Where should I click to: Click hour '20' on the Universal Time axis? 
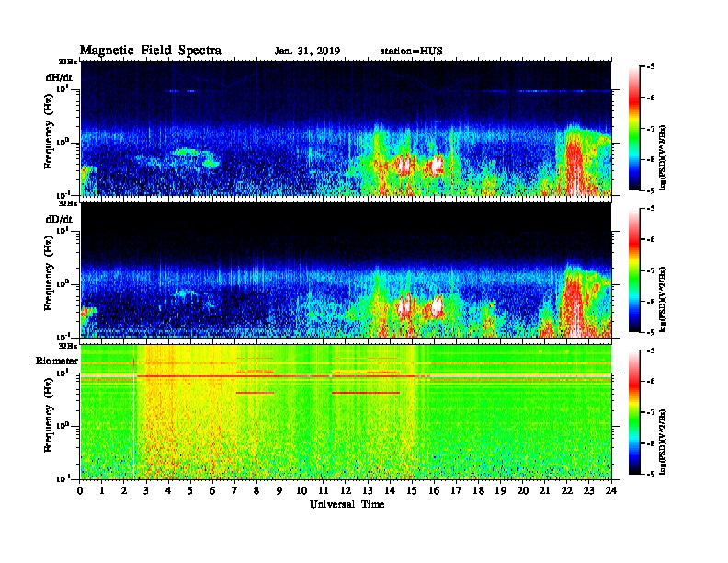point(522,490)
